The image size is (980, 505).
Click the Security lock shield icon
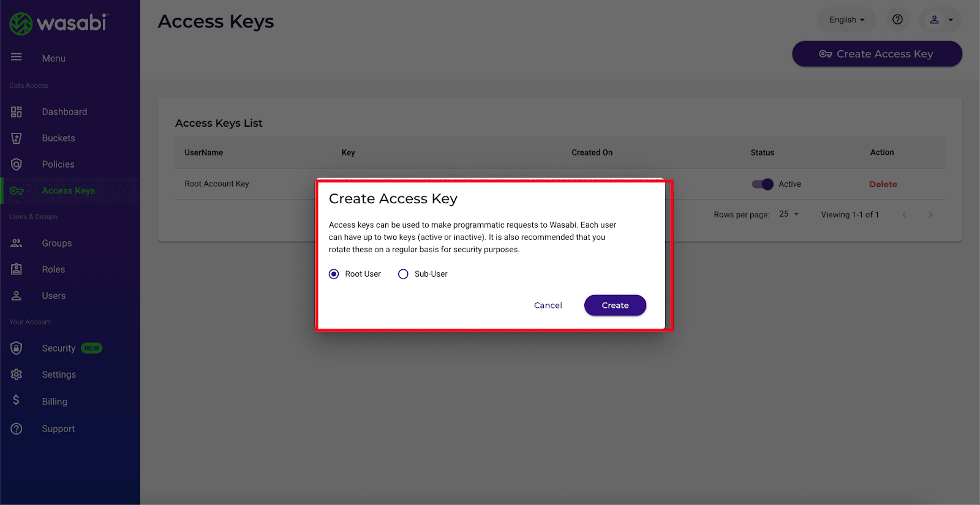(x=17, y=348)
